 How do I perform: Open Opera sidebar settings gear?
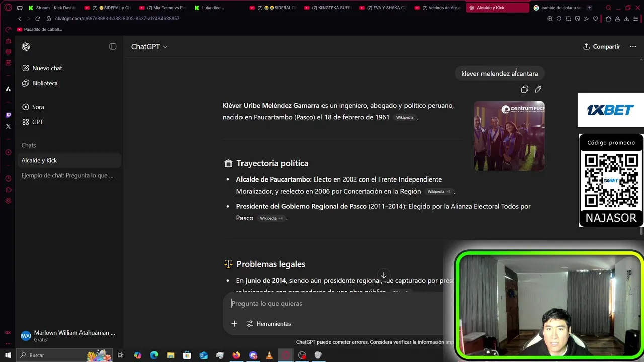[8, 201]
